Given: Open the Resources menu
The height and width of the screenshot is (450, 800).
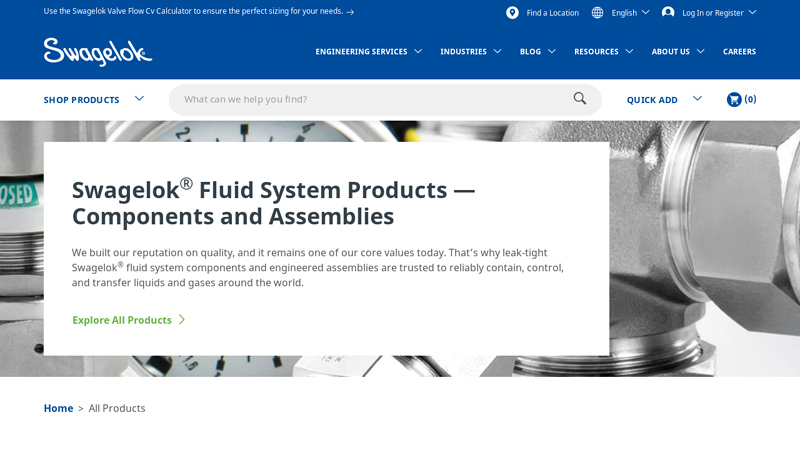Looking at the screenshot, I should (603, 51).
